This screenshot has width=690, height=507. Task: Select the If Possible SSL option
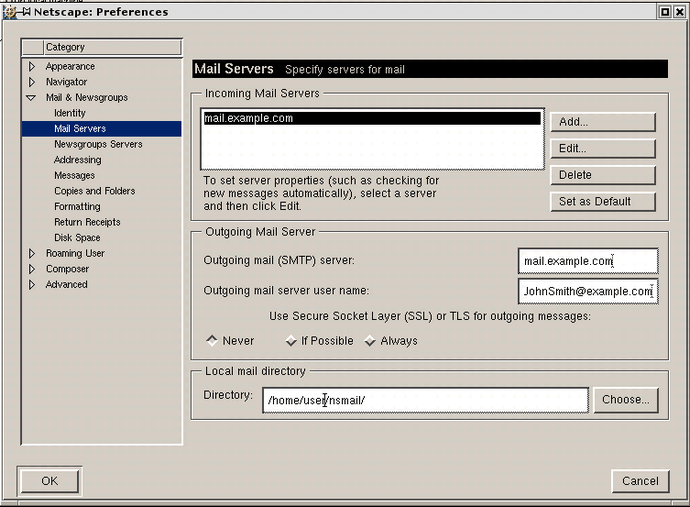291,341
